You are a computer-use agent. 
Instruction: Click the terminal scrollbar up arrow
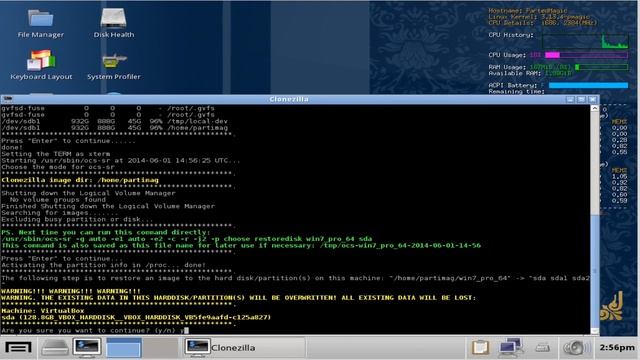click(x=595, y=109)
